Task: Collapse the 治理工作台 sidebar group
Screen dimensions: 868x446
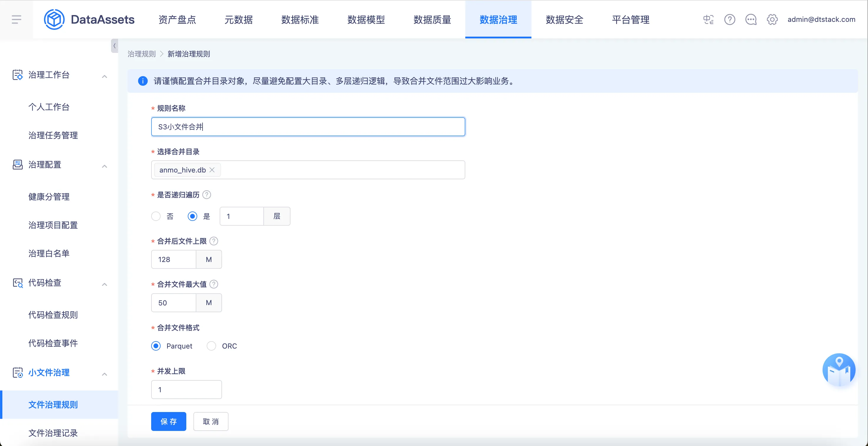Action: [105, 76]
